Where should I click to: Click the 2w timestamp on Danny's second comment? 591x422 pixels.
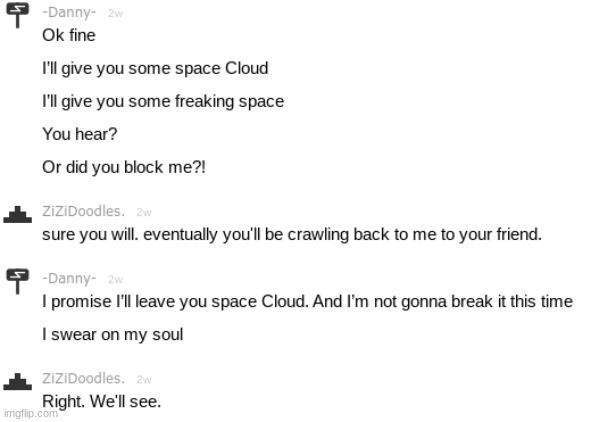(115, 280)
